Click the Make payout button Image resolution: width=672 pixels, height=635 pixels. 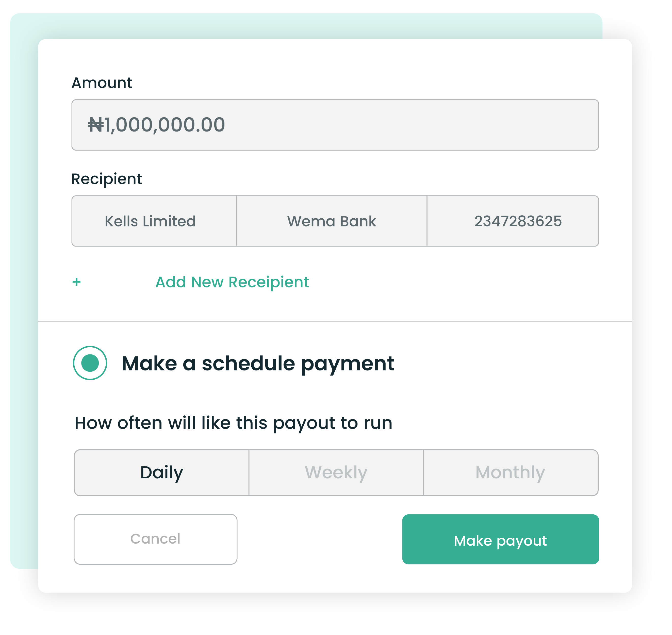tap(500, 540)
